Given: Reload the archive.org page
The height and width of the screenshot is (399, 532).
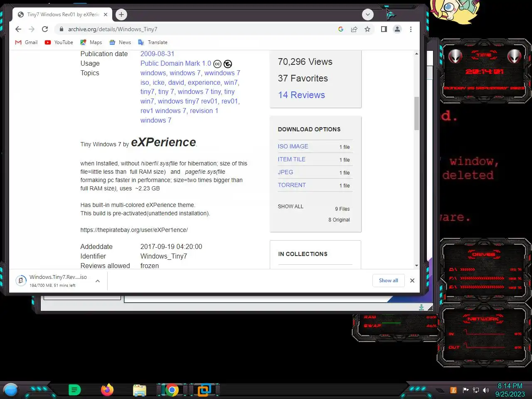Looking at the screenshot, I should (x=45, y=29).
